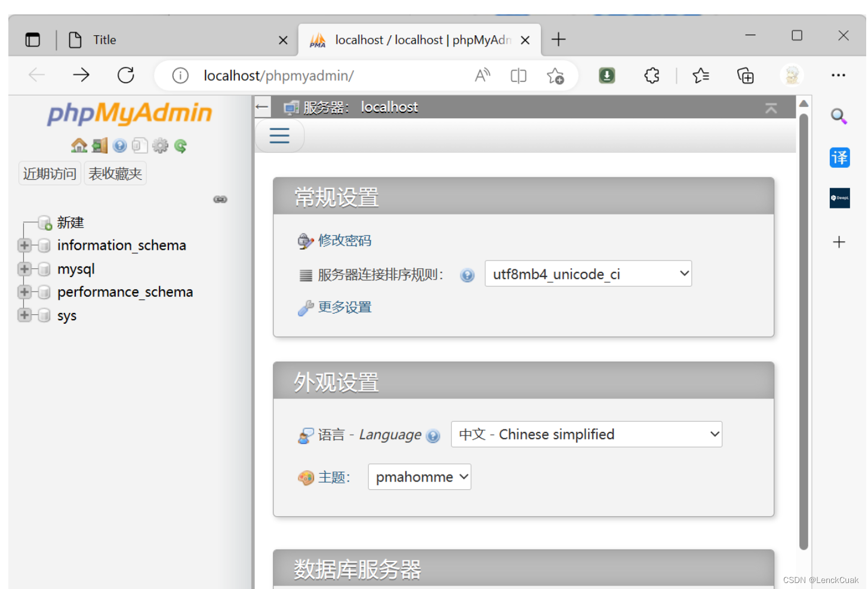Open a new browser tab
Screen dimensions: 868x589
click(x=558, y=40)
